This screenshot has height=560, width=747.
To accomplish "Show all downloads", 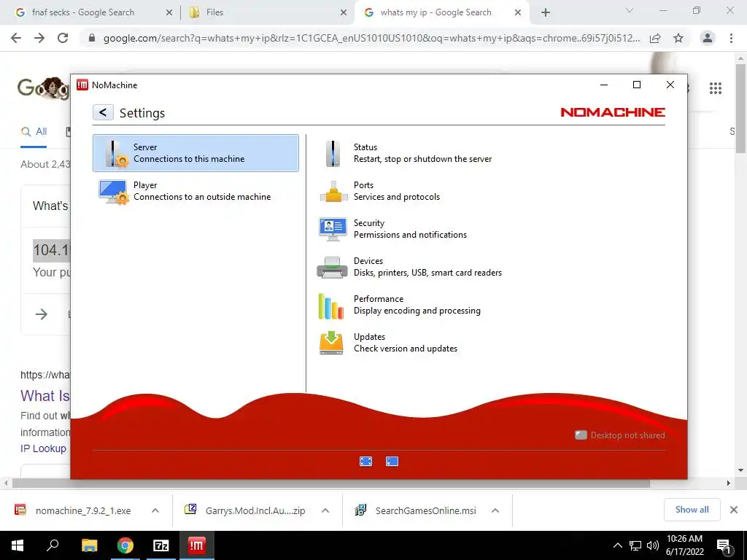I will point(692,510).
